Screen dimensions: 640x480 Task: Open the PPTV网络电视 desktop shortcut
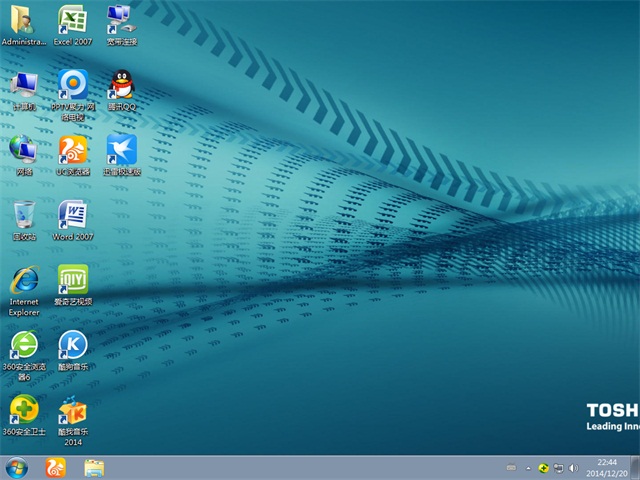pos(72,85)
